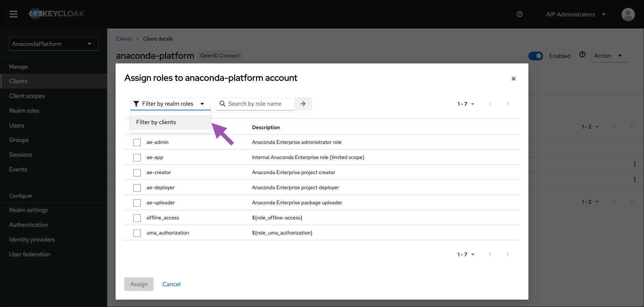Expand the upper 1-2 pager behind dialog
The image size is (644, 307).
click(x=590, y=127)
